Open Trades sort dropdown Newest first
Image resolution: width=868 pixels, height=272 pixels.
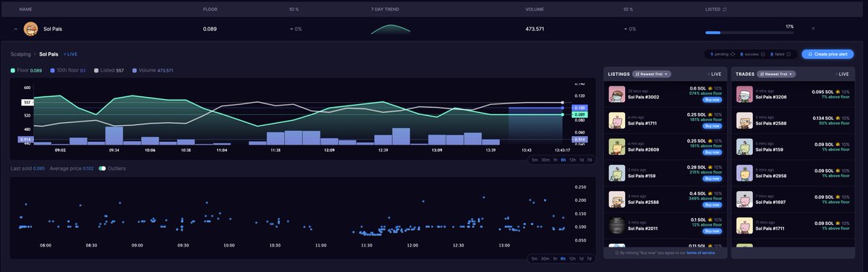tap(775, 74)
